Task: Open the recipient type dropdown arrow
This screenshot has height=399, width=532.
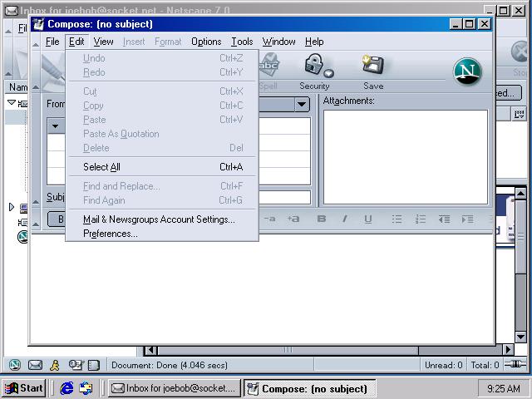Action: tap(56, 126)
